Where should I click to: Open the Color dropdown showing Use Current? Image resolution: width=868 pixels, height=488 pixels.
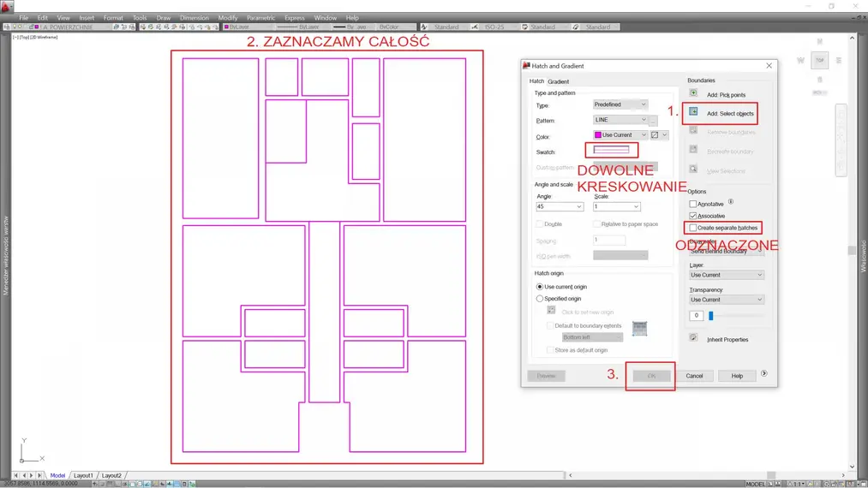click(x=620, y=135)
